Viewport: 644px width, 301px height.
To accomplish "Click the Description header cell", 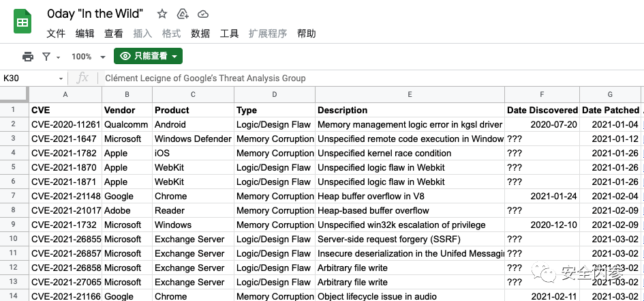I will coord(410,110).
